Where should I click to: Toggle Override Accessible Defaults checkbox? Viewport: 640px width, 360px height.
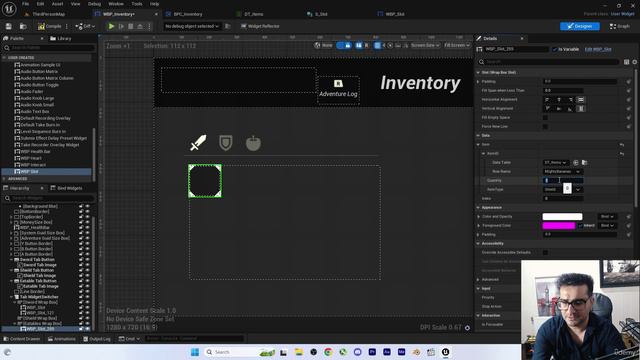tap(545, 253)
